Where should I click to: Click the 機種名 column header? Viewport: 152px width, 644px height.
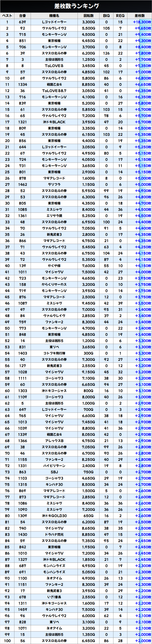point(54,16)
